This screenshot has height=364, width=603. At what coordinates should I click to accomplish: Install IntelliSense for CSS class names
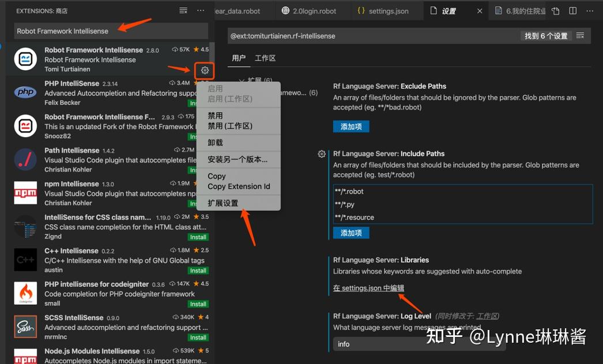coord(198,237)
